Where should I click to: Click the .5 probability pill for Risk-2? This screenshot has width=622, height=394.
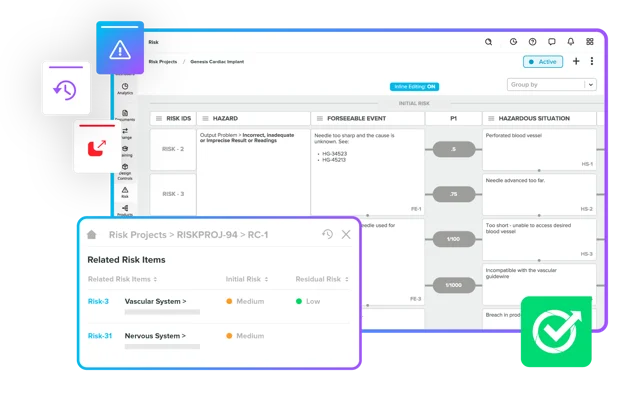[454, 149]
